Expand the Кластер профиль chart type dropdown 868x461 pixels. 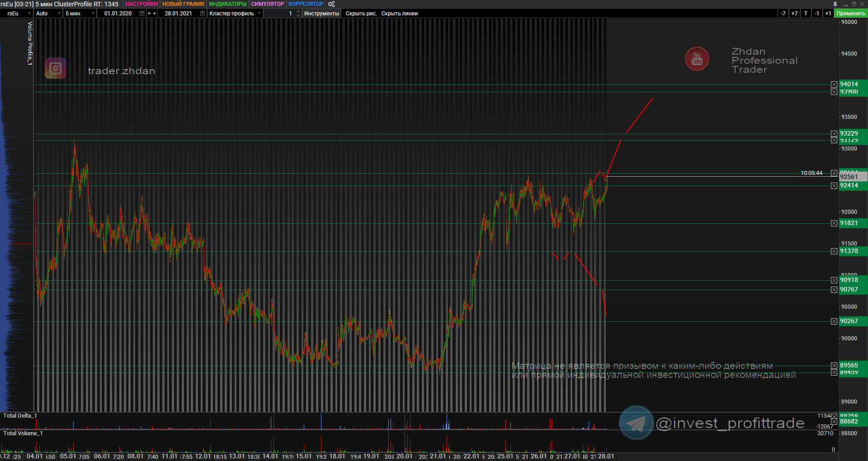point(259,14)
